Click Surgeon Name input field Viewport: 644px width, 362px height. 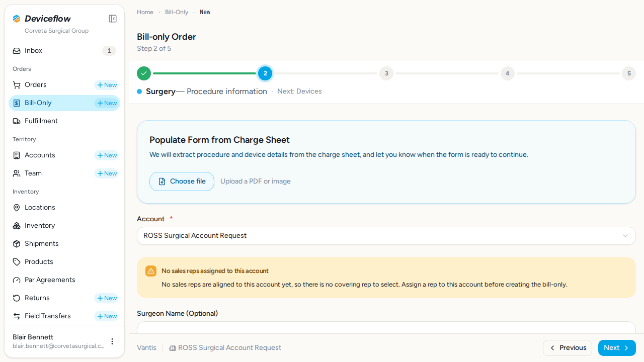(x=386, y=328)
